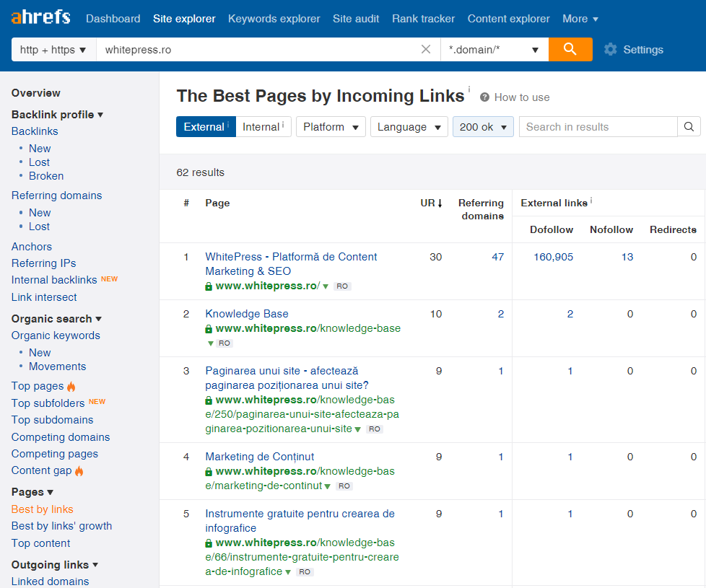Click the orange search magnifier button
This screenshot has width=706, height=588.
pos(570,49)
